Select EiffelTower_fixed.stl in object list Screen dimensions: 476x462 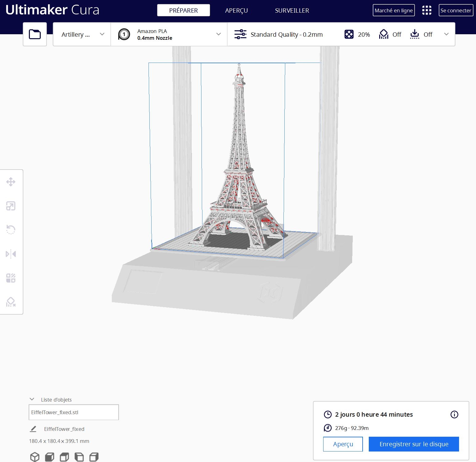pyautogui.click(x=74, y=412)
